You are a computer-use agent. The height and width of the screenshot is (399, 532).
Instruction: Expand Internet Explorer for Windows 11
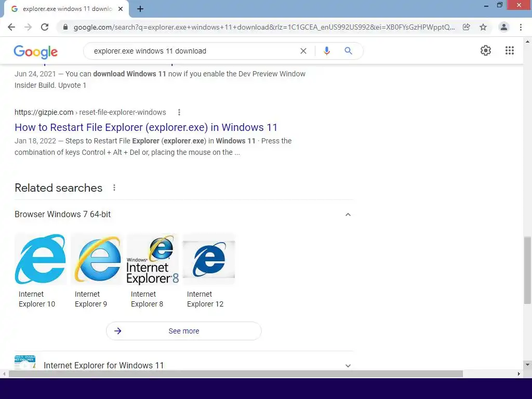click(348, 365)
